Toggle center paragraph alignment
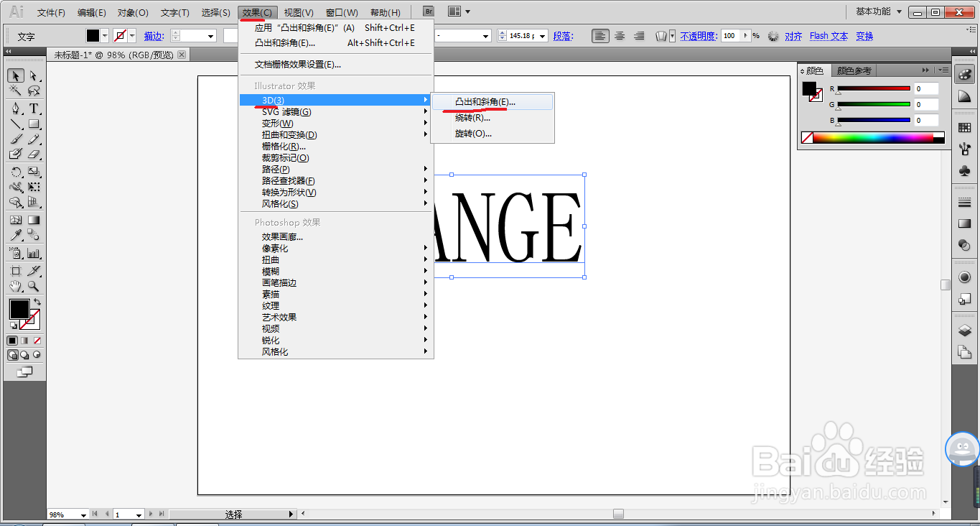Screen dimensions: 980x526 [x=618, y=35]
